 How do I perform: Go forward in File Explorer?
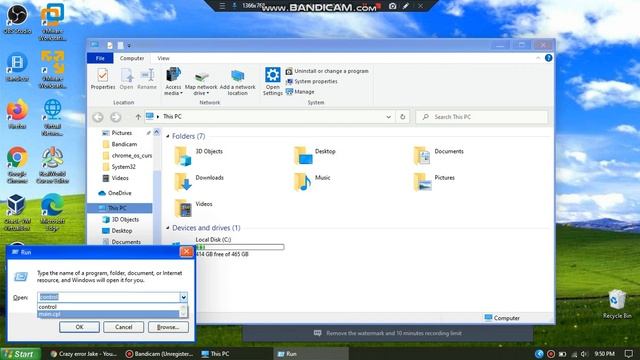coord(116,117)
